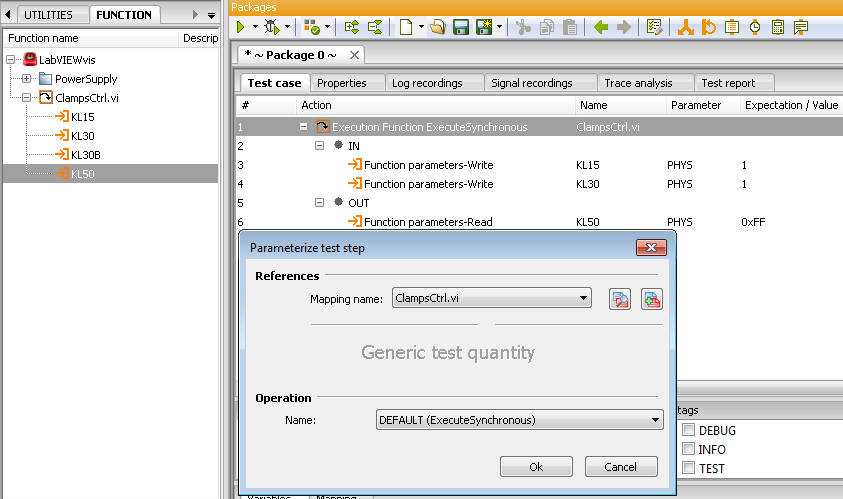The height and width of the screenshot is (499, 843).
Task: Click the package check icon with green tick
Action: click(x=312, y=27)
